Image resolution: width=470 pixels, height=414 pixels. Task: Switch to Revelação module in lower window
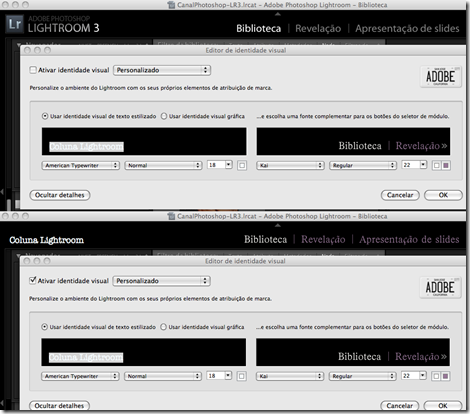coord(323,239)
